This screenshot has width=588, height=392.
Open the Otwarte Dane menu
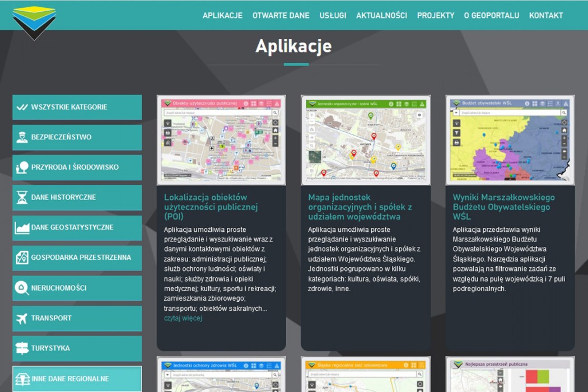[281, 16]
